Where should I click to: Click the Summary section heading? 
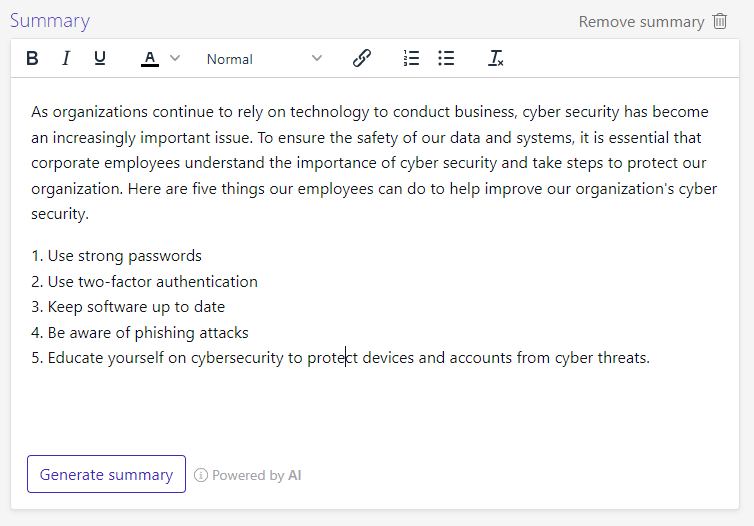click(50, 21)
